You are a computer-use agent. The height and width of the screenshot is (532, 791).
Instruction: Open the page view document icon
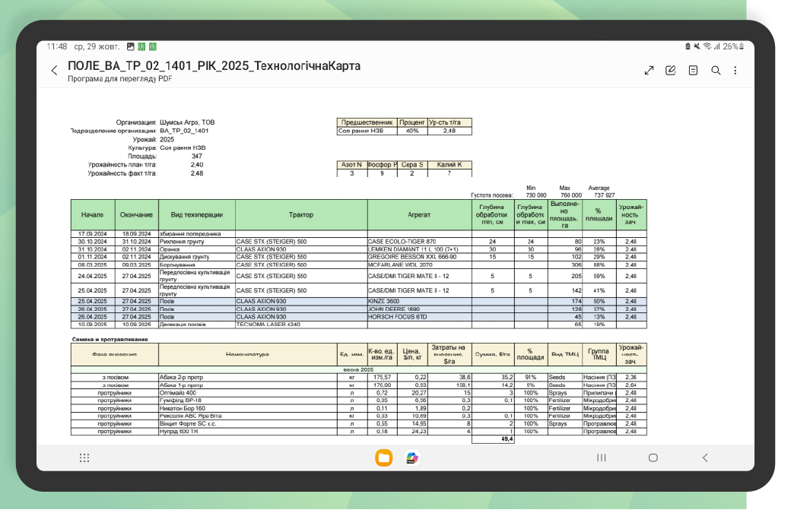click(693, 71)
